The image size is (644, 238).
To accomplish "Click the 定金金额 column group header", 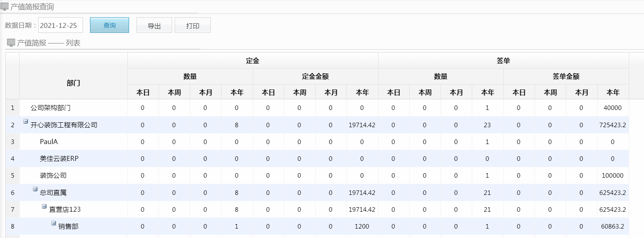I will 315,76.
